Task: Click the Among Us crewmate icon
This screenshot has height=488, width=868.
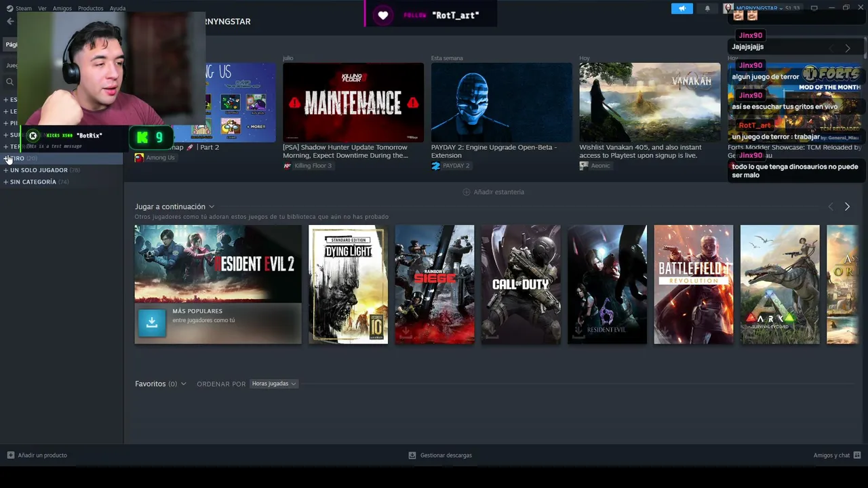Action: pyautogui.click(x=139, y=157)
